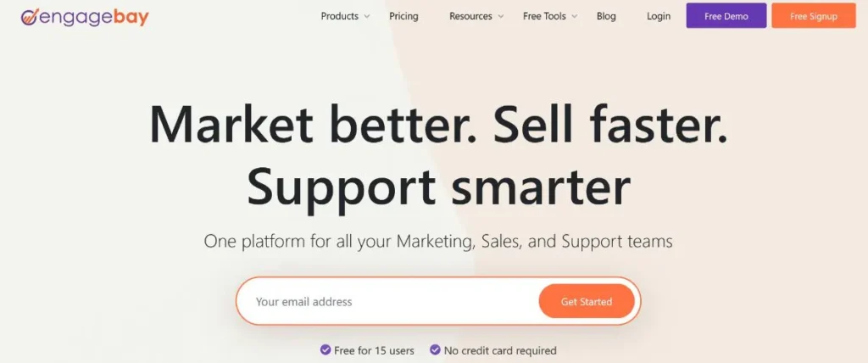Expand the Resources dropdown chevron
Image resolution: width=868 pixels, height=363 pixels.
(501, 17)
